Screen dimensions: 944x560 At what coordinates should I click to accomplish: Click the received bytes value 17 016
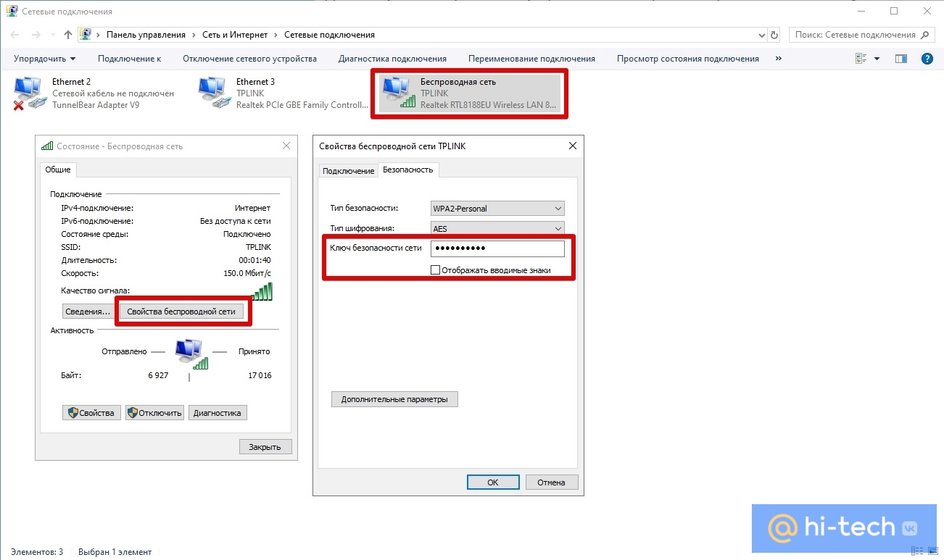pos(259,375)
